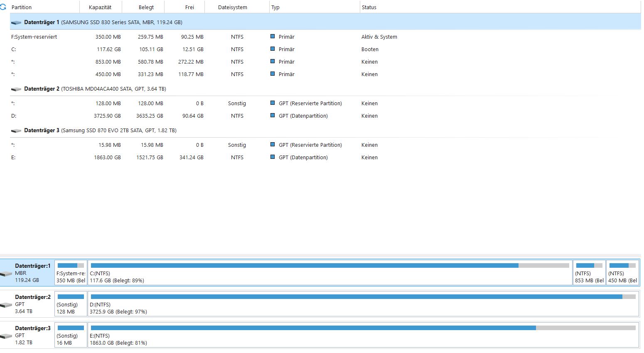
Task: Select Datenträger 3 Samsung SSD 870 EVO row
Action: pos(325,130)
